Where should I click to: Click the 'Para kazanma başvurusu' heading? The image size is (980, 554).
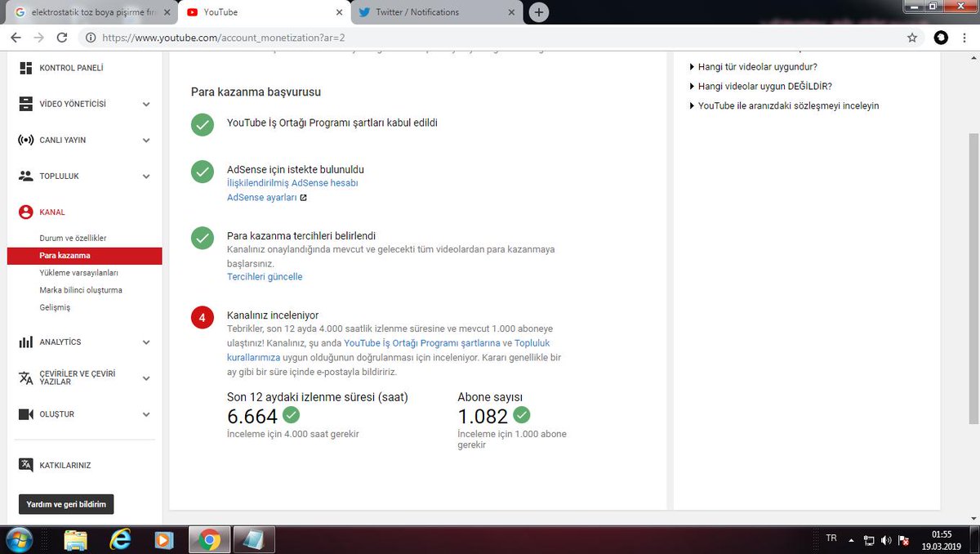(256, 92)
